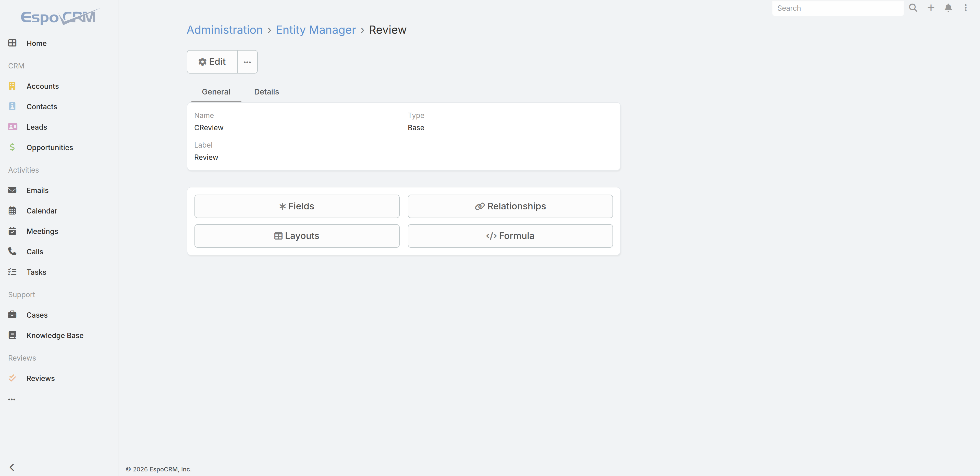Click the Leads card icon
Screen dimensions: 980x476
13,127
